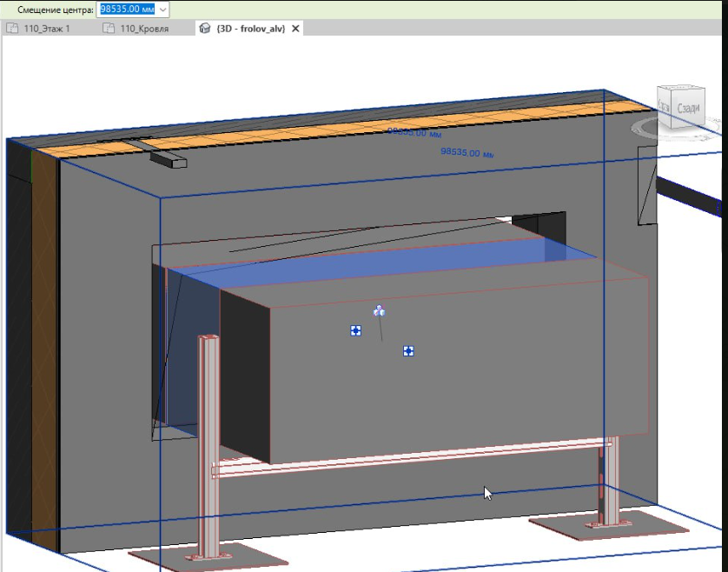
Task: Click the plan view icon on 110_Этаж 1 tab
Action: (x=12, y=29)
